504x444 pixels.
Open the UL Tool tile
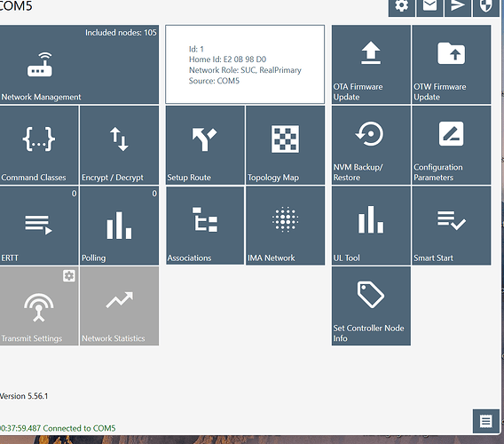pos(371,226)
